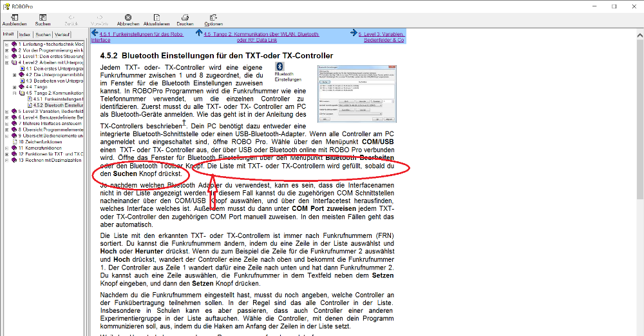Click the blue left arrow to previous topic

(x=95, y=33)
